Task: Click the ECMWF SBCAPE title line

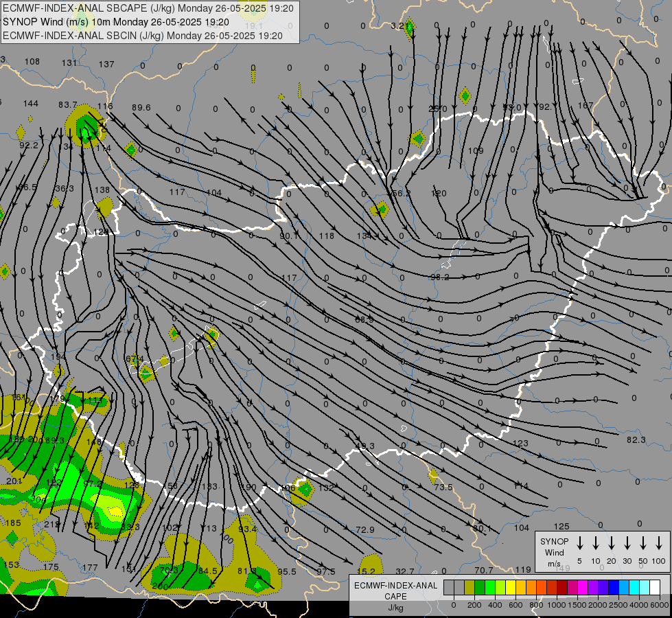Action: [x=148, y=8]
